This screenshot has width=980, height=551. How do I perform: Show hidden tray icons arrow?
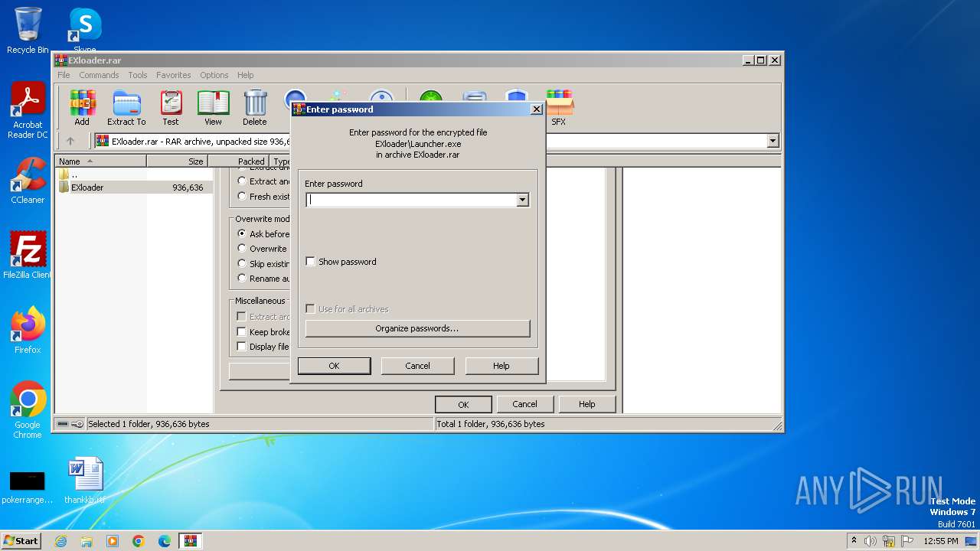854,540
